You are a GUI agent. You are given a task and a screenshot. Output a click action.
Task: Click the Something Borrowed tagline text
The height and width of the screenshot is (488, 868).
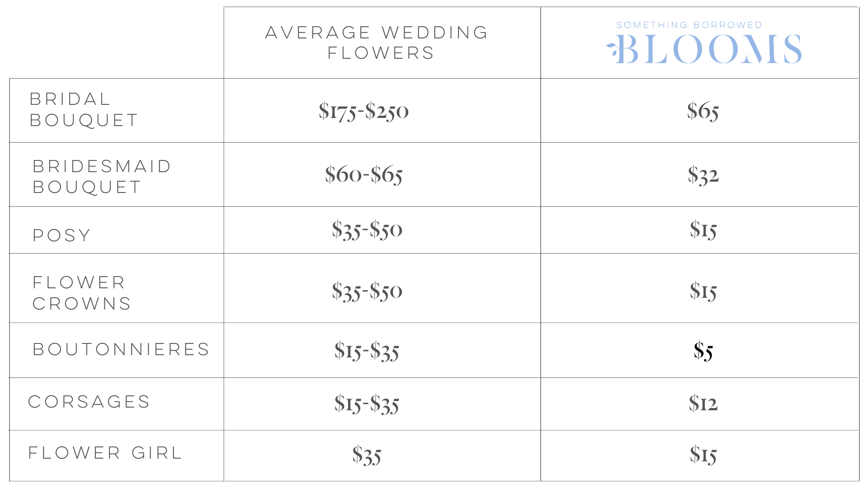click(689, 25)
